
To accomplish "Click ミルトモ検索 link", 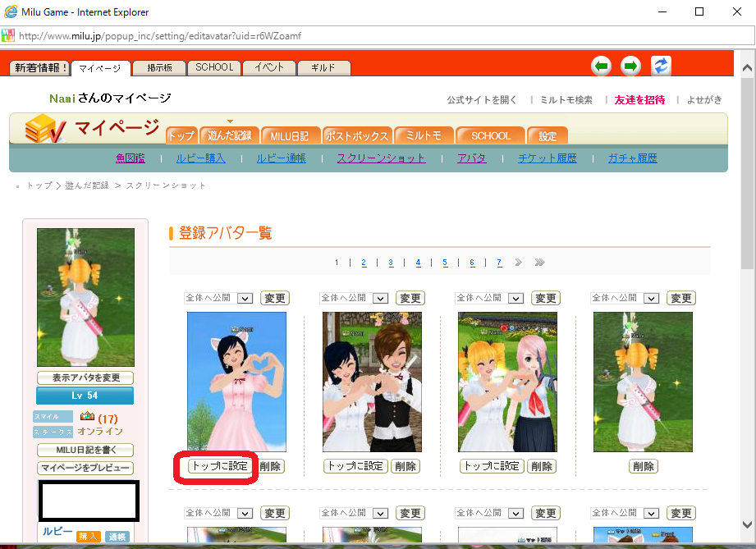I will (566, 100).
